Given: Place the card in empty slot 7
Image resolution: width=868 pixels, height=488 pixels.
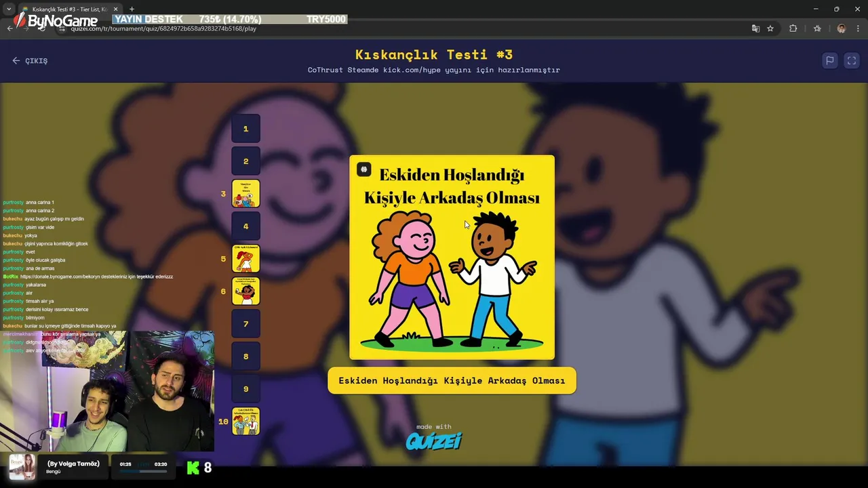Looking at the screenshot, I should 245,324.
